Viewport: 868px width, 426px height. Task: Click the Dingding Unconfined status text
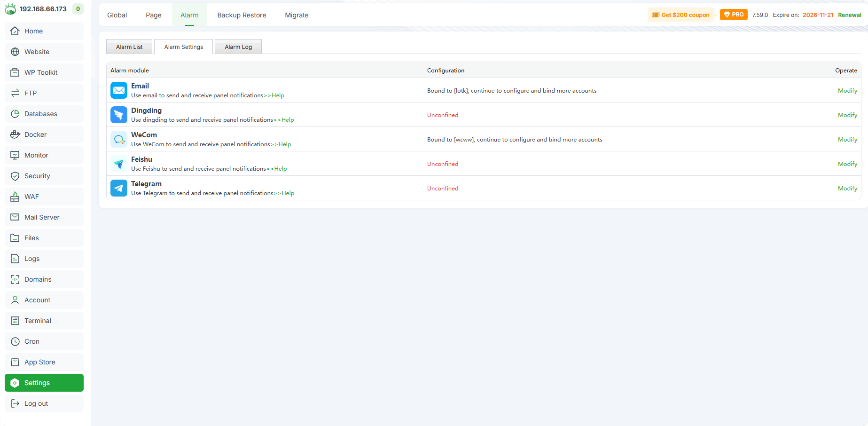443,115
